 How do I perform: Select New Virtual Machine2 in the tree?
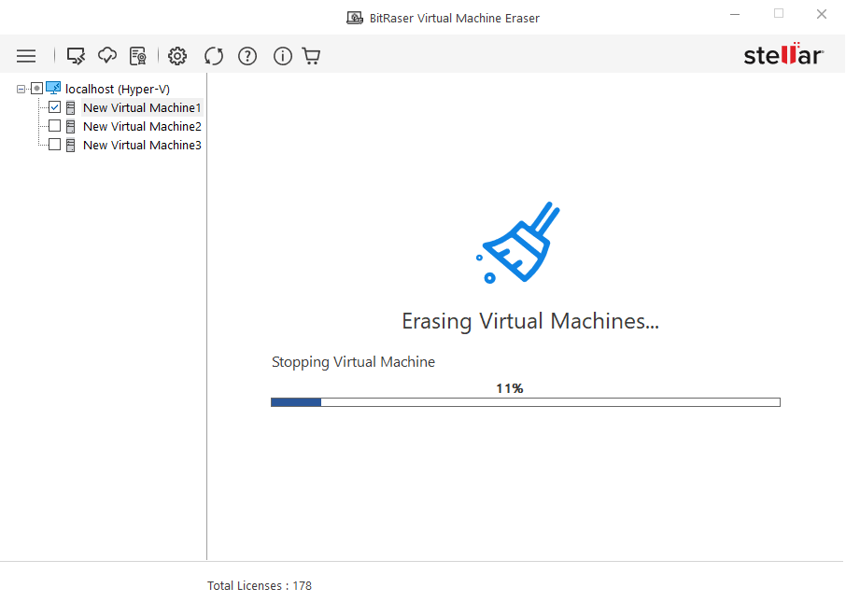click(x=142, y=126)
